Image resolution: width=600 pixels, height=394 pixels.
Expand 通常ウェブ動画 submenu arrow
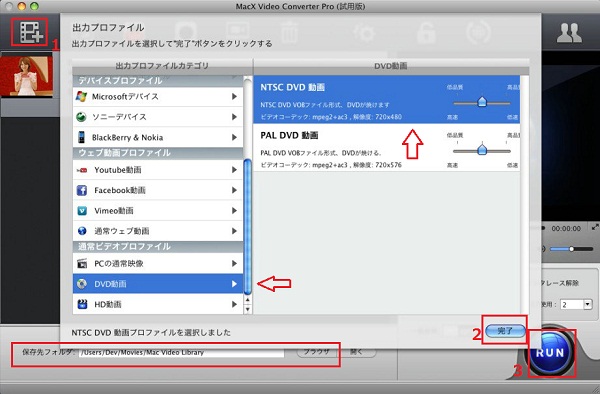[x=234, y=231]
